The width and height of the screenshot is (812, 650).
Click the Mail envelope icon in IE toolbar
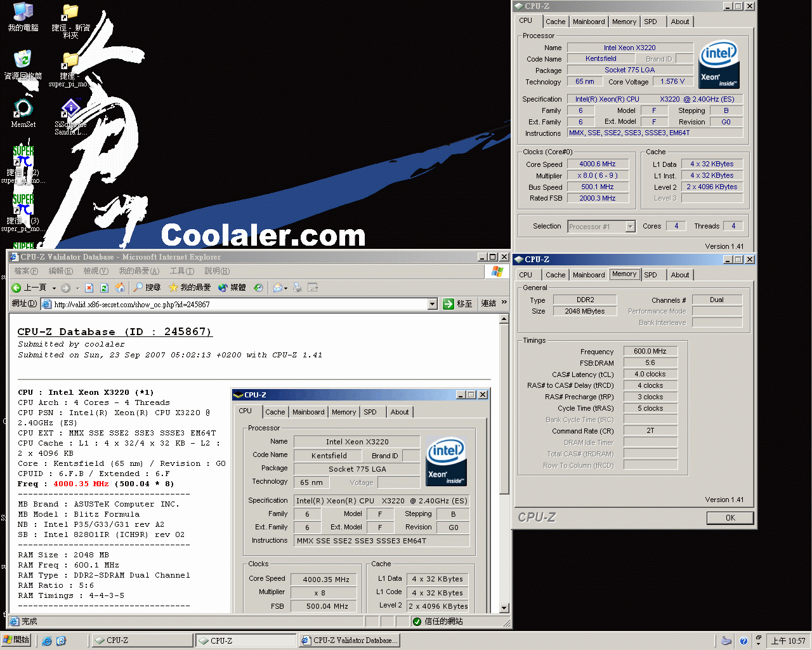[277, 288]
